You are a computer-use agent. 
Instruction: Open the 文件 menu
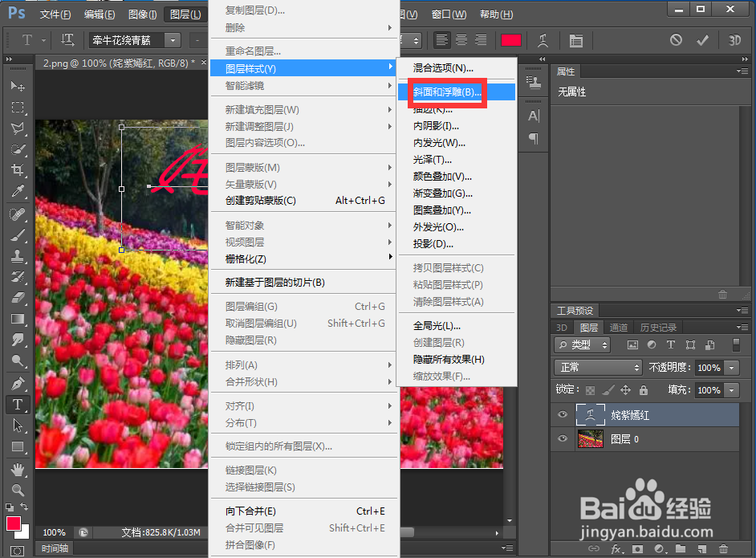tap(55, 14)
